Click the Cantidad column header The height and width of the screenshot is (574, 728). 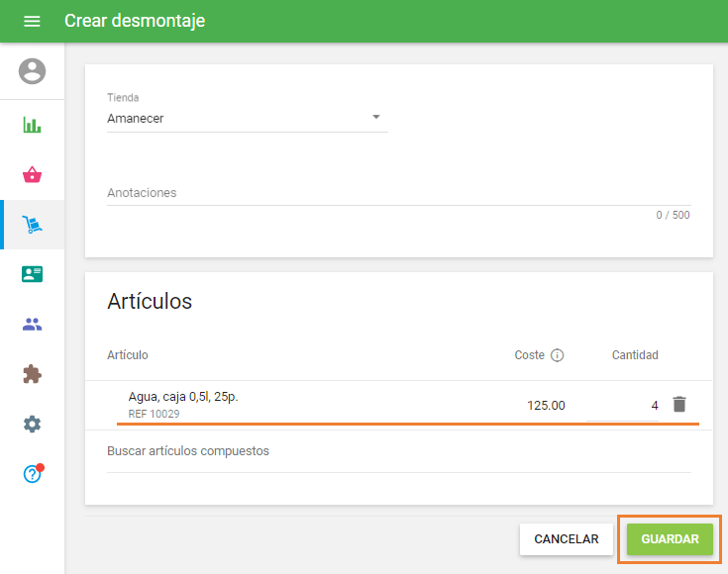[x=635, y=355]
